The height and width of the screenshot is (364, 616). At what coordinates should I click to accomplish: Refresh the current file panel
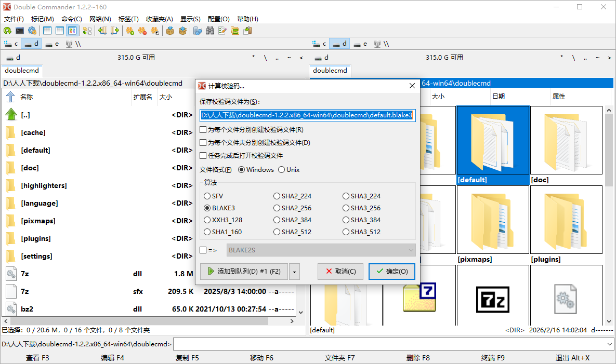(x=7, y=31)
